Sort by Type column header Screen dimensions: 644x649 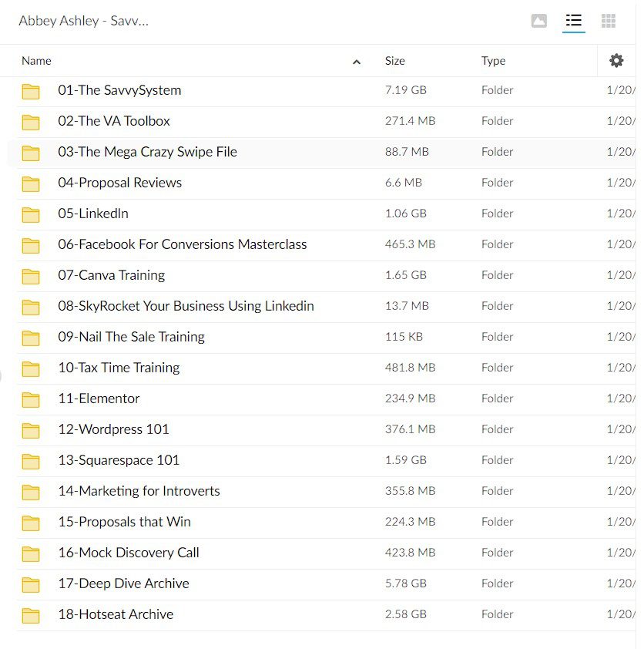493,61
